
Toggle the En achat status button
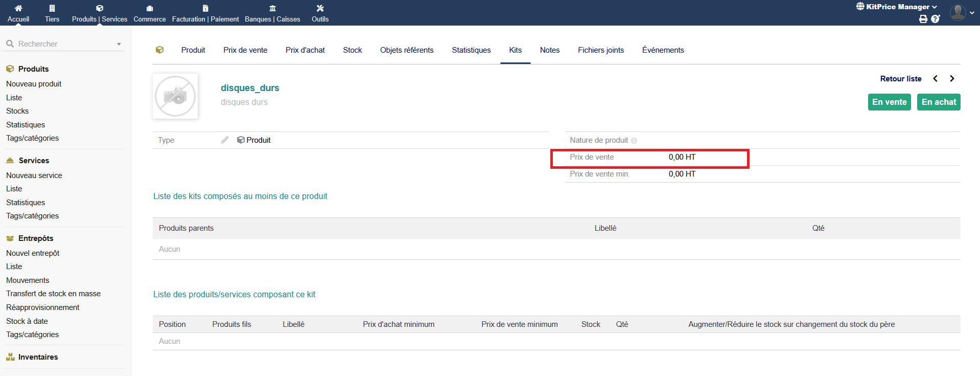(939, 102)
